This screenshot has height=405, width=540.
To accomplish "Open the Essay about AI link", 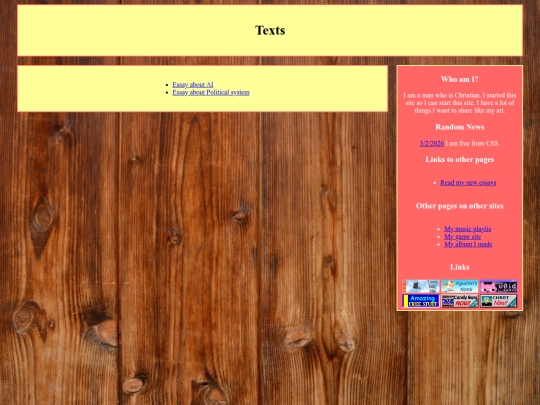I will pyautogui.click(x=193, y=84).
